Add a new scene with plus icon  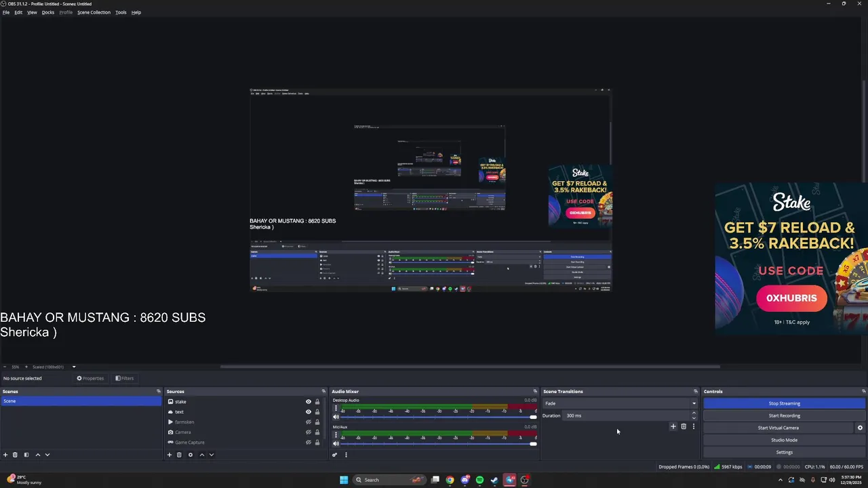pos(5,455)
